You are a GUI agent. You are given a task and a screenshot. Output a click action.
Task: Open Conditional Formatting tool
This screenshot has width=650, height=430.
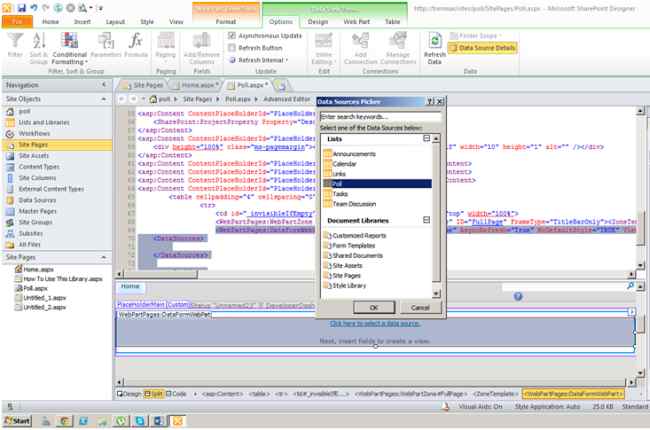click(x=70, y=48)
